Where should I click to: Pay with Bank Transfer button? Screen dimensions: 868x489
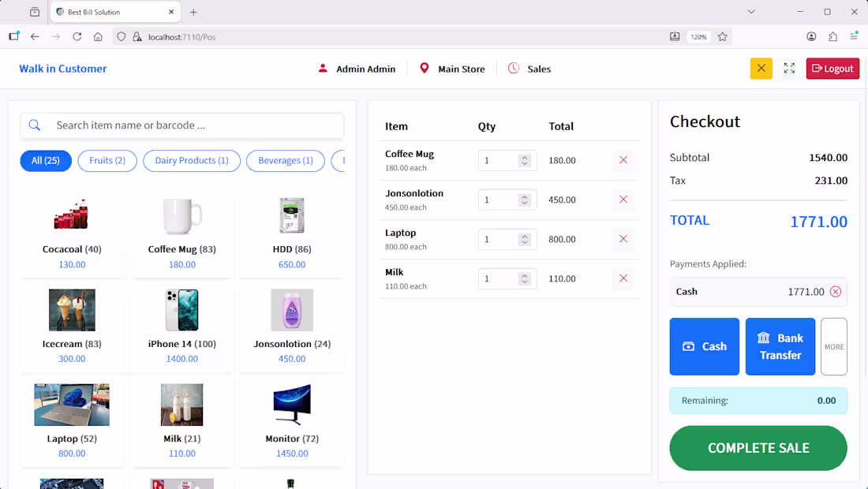coord(780,346)
